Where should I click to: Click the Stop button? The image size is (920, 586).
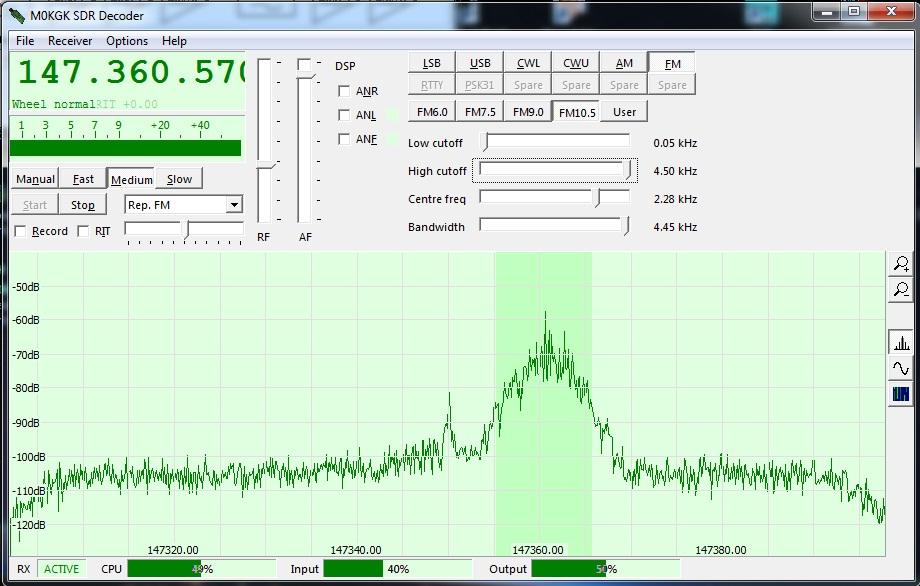(83, 205)
